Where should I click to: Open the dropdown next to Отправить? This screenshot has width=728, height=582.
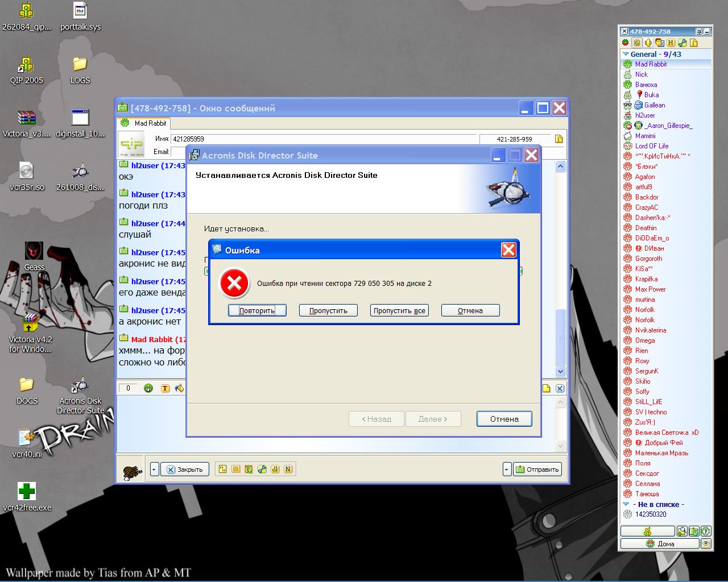[x=507, y=469]
